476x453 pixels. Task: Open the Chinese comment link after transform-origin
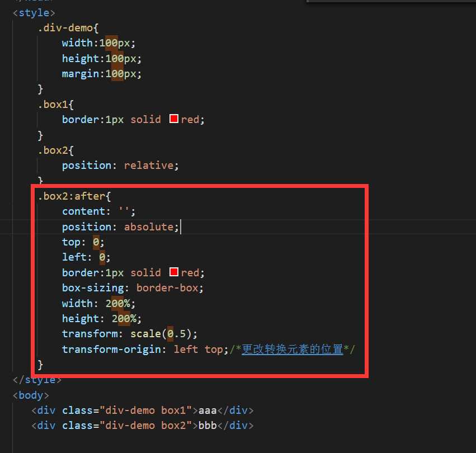(x=292, y=349)
